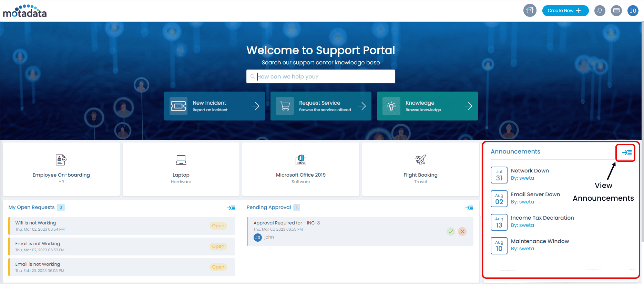Open the Laptop service label
The height and width of the screenshot is (284, 644).
click(x=181, y=175)
